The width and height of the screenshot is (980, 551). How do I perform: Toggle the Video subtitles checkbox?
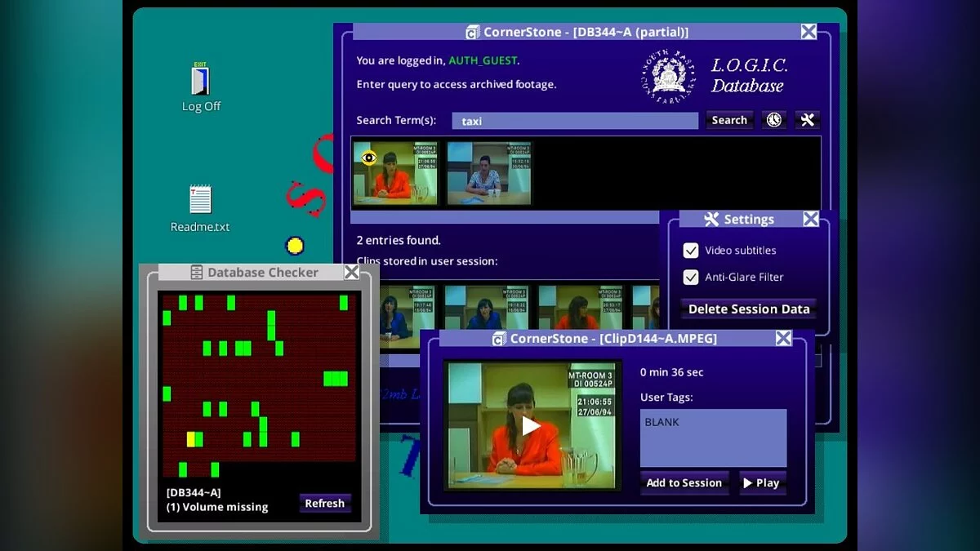691,251
